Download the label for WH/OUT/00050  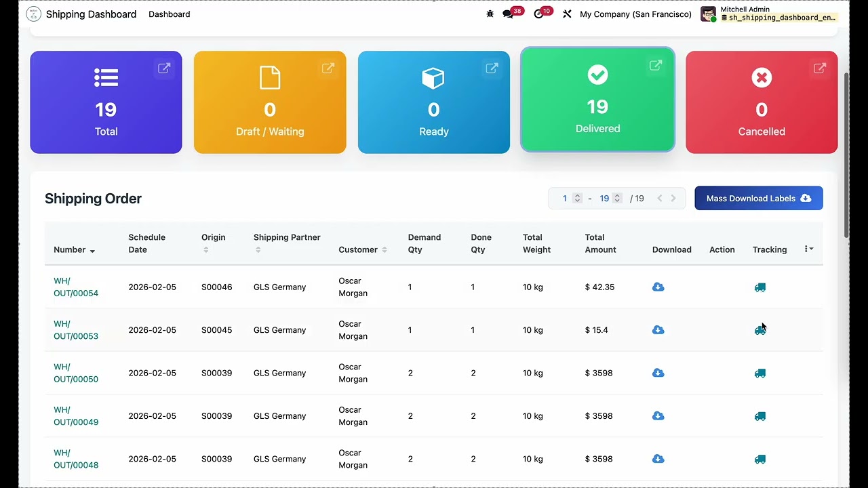pos(658,373)
